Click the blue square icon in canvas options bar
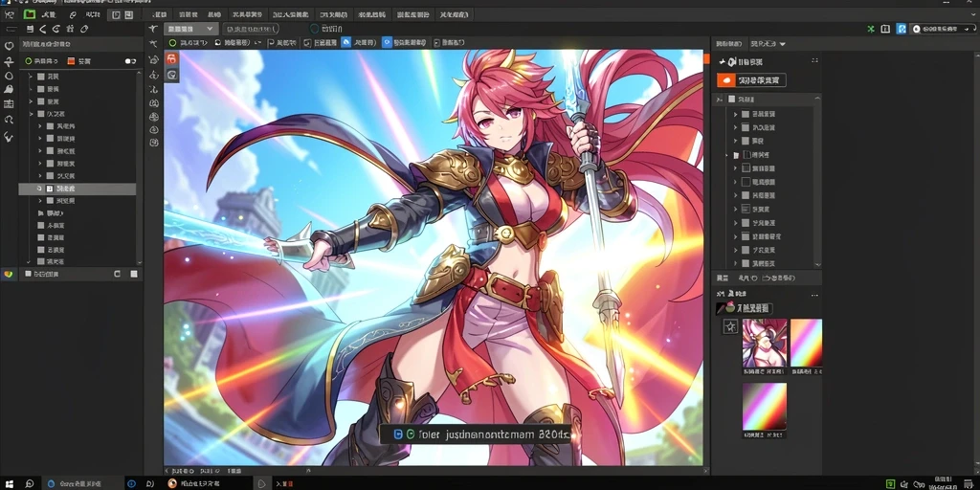The height and width of the screenshot is (490, 980). click(346, 42)
